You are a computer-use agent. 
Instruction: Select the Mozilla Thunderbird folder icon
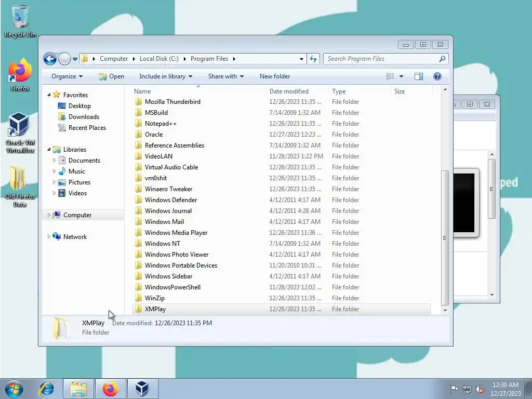[x=138, y=102]
